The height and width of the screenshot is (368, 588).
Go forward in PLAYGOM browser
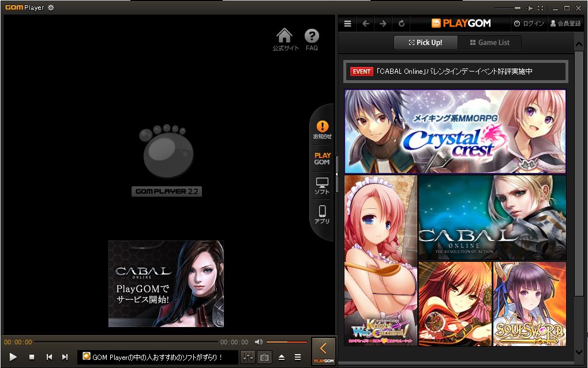click(383, 24)
